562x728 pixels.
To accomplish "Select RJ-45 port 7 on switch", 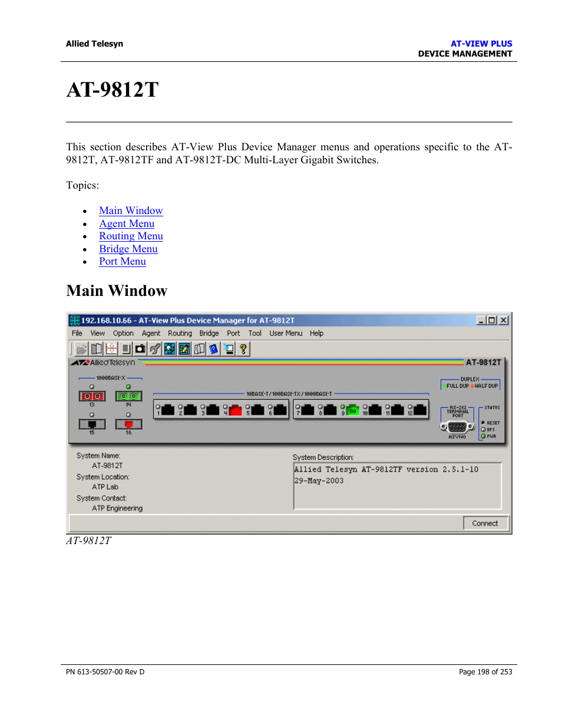I will pos(308,410).
